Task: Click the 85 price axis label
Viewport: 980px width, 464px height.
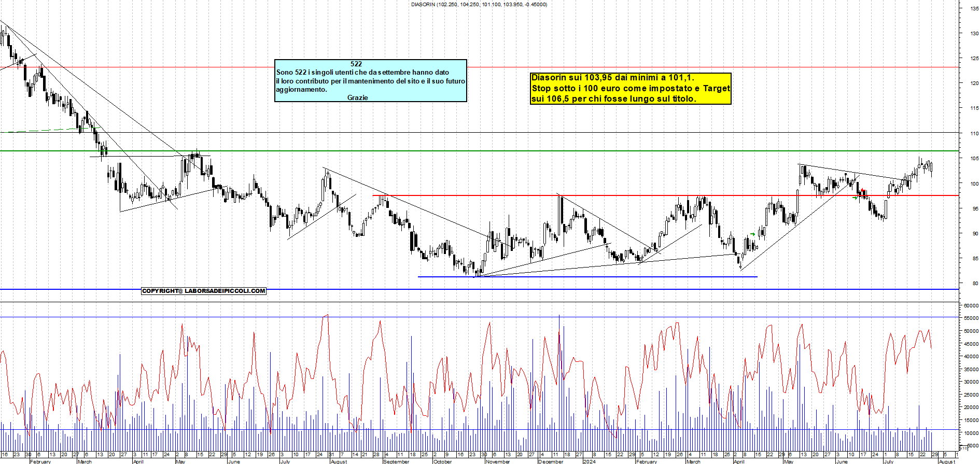Action: tap(976, 259)
